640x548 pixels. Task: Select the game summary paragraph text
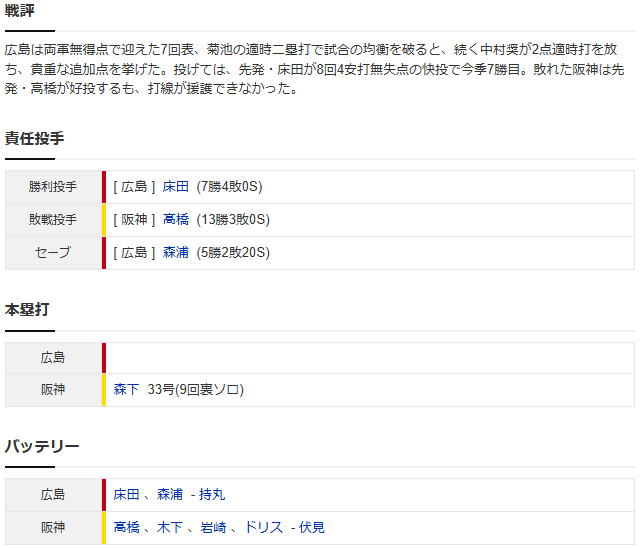click(x=314, y=69)
